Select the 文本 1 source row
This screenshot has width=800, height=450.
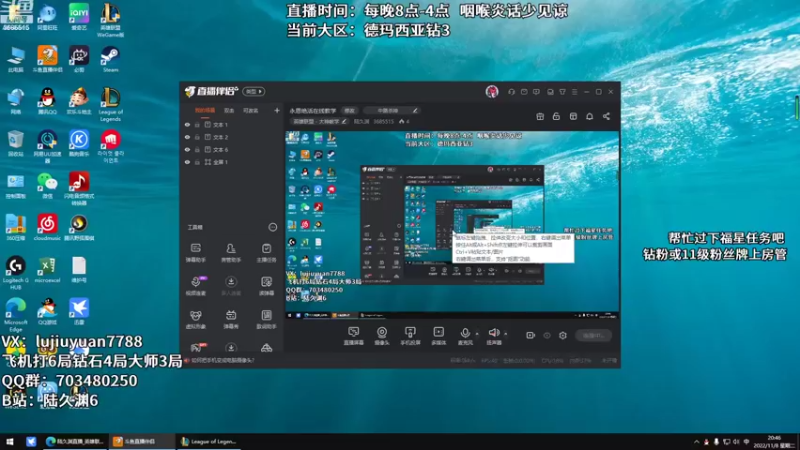click(232, 124)
